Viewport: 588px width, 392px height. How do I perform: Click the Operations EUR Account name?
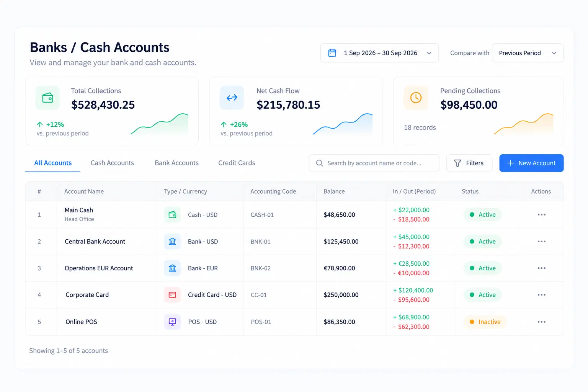coord(99,268)
